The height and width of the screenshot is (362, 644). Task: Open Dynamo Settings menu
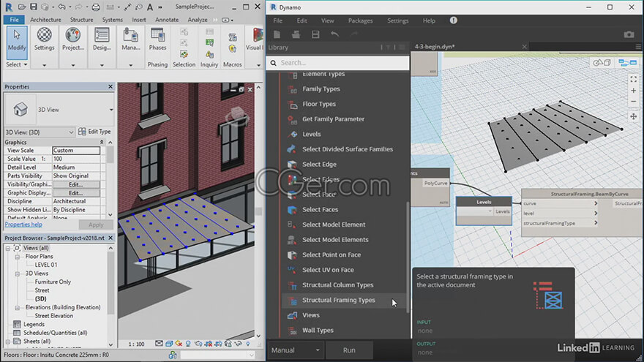[x=397, y=20]
